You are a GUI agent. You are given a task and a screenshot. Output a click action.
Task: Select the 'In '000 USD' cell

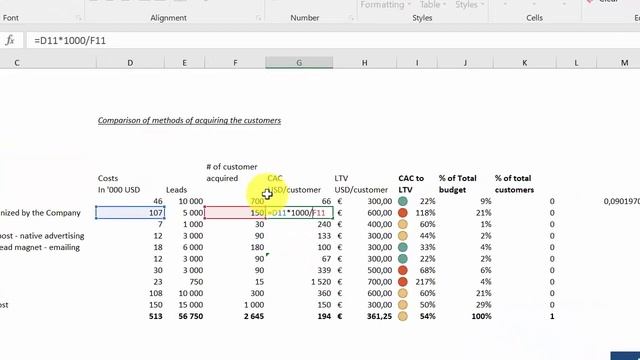(x=119, y=190)
